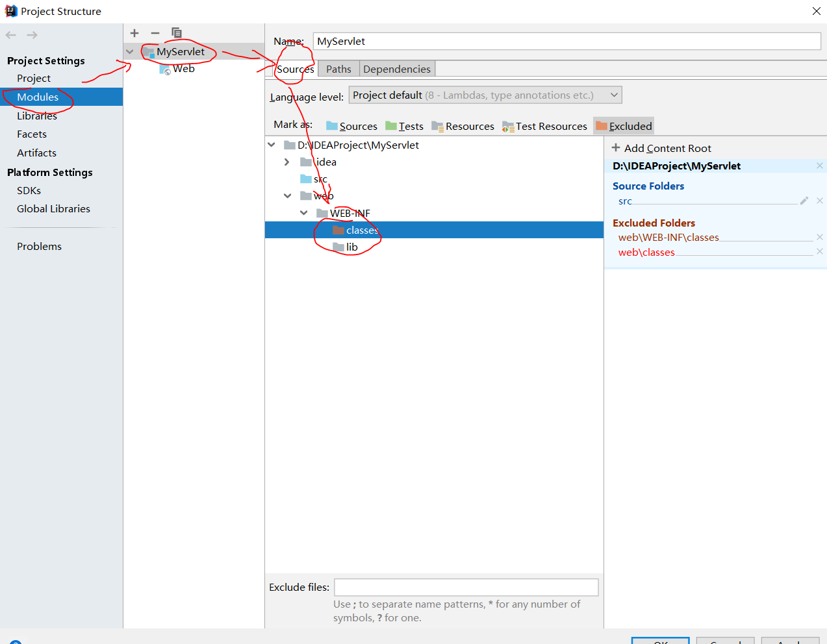Collapse the MyServlet module node
827x644 pixels.
pyautogui.click(x=130, y=52)
